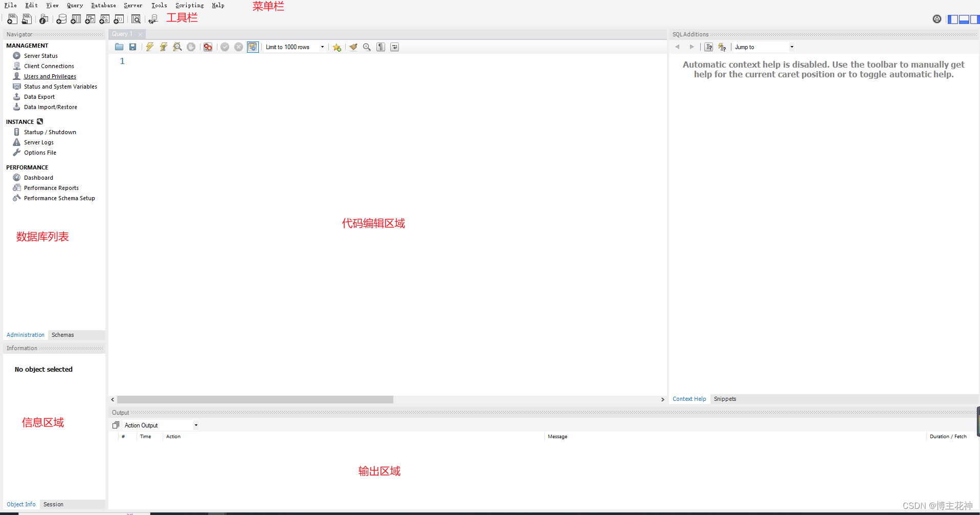The image size is (980, 515).
Task: Rollback transaction X icon
Action: (238, 47)
